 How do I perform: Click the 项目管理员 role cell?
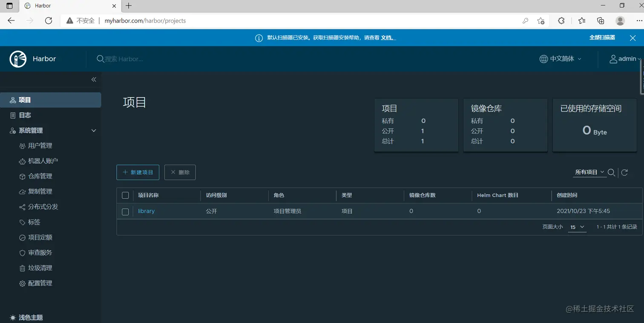tap(287, 211)
